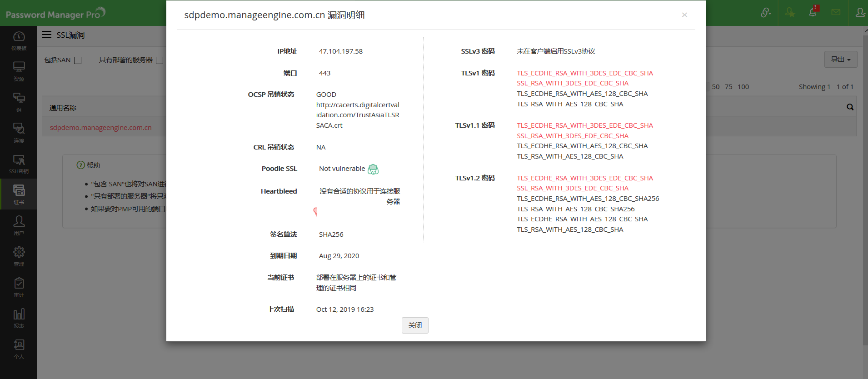The image size is (868, 379).
Task: Click the Not vulnerable Poodle status
Action: coord(342,169)
